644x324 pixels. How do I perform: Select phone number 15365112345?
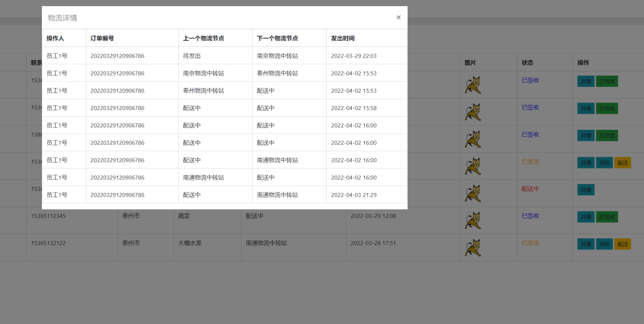click(48, 216)
